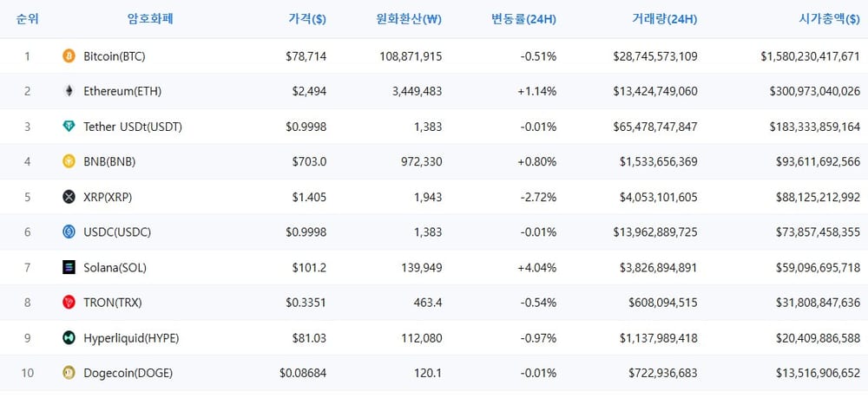Click the Hyperliquid logo icon
Image resolution: width=868 pixels, height=398 pixels.
pos(69,338)
